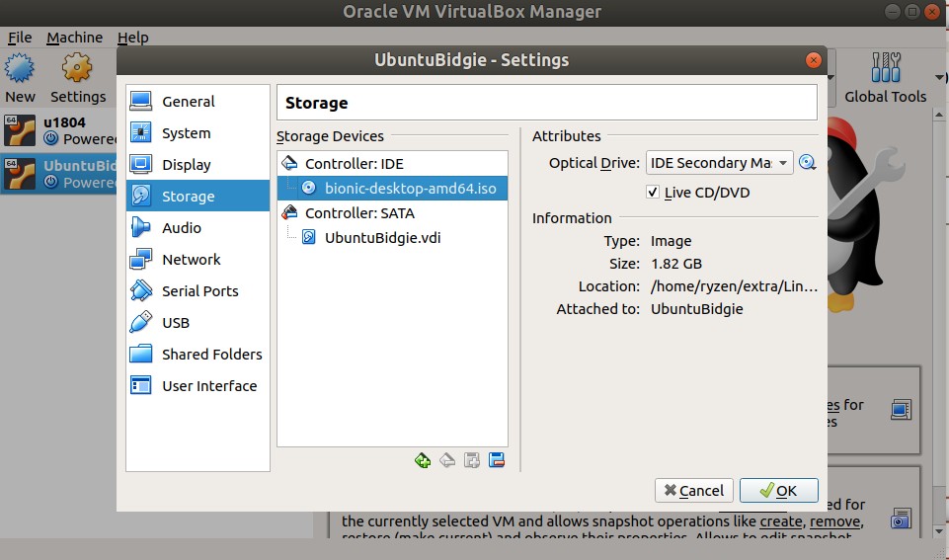Open the Serial Ports settings category

[x=198, y=291]
